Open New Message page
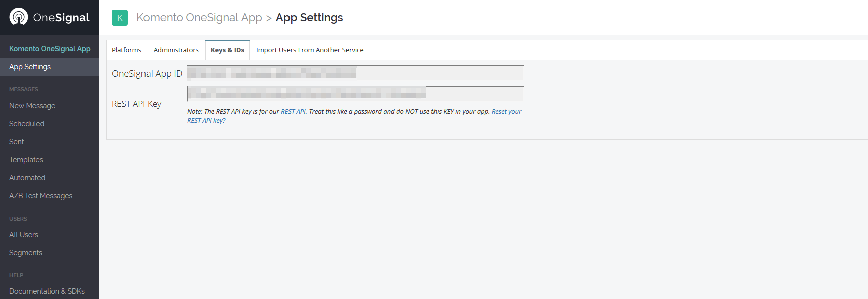This screenshot has height=299, width=868. 32,106
